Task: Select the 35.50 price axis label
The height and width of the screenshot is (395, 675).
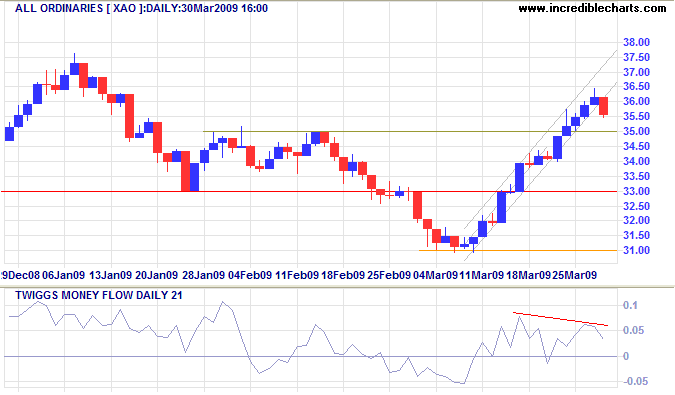Action: [636, 116]
